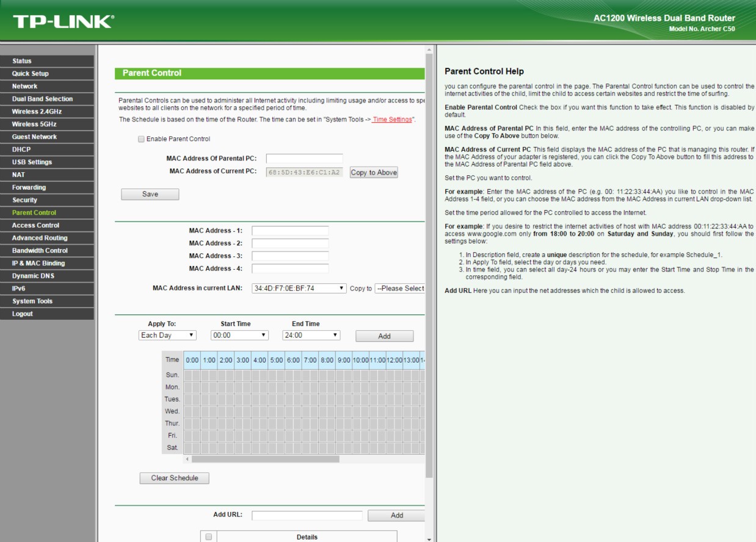756x542 pixels.
Task: Open the Apply To day dropdown
Action: coord(168,335)
